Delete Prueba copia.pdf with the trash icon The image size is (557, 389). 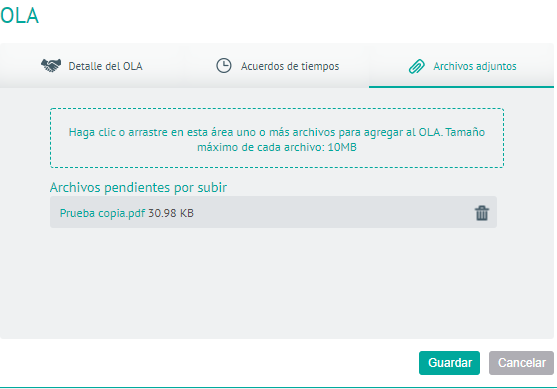482,213
